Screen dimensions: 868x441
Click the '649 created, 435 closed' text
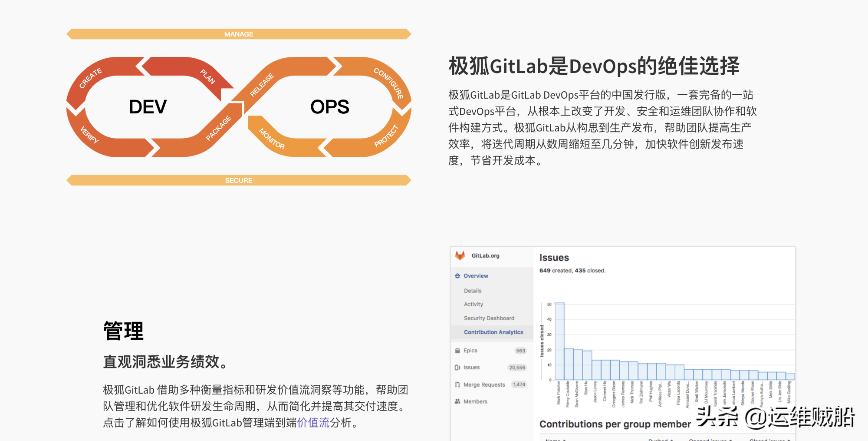tap(572, 270)
